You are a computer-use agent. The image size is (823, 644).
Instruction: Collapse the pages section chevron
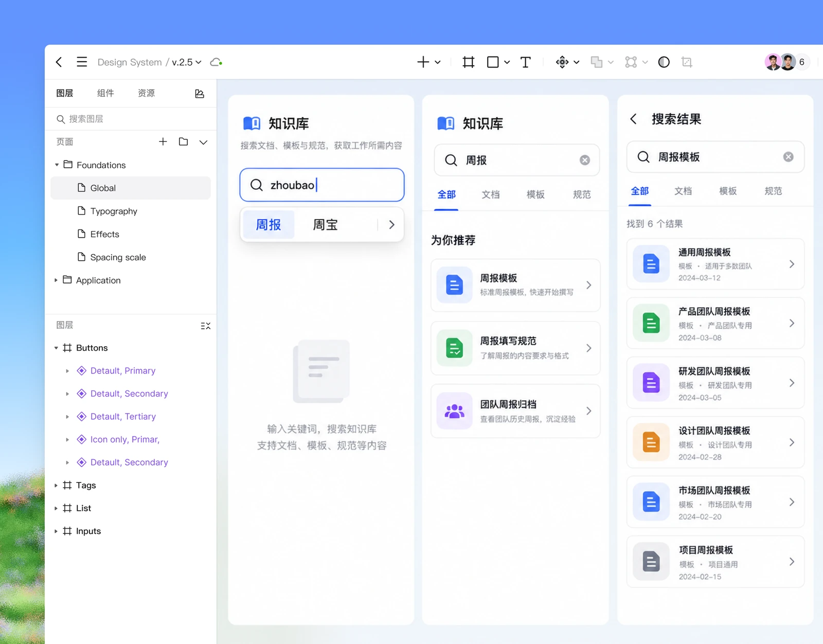coord(203,142)
